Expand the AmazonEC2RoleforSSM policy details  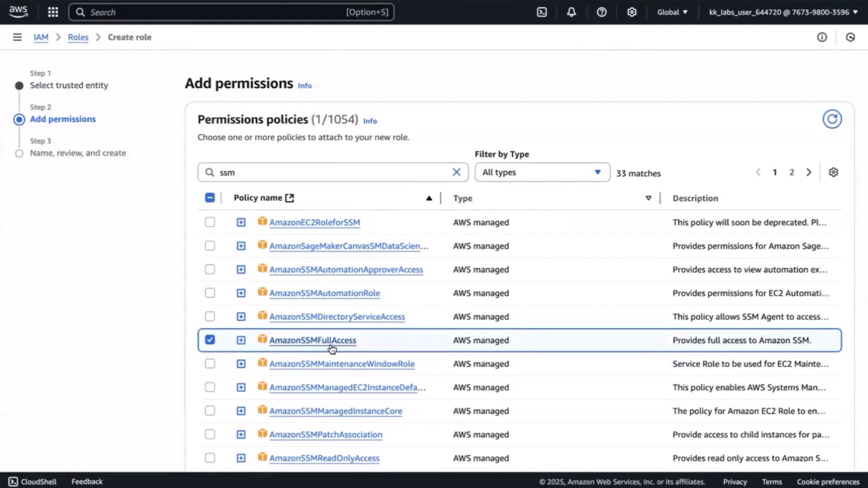pos(241,222)
